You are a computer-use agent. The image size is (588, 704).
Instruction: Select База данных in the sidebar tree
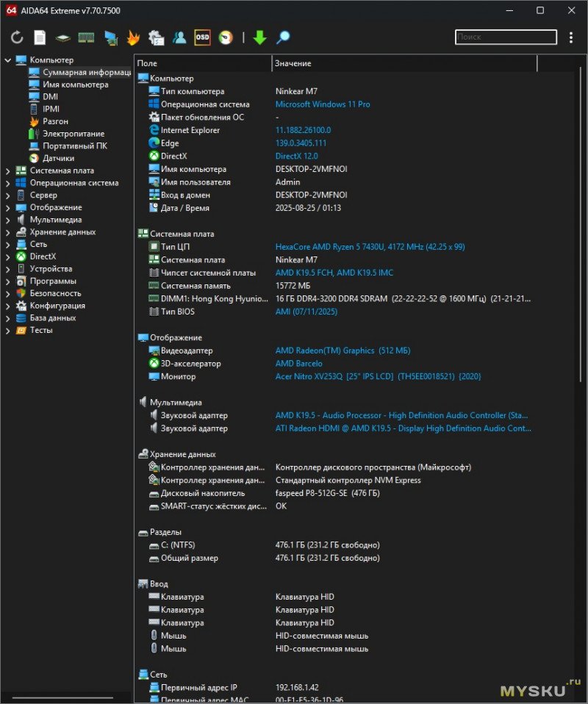[x=53, y=318]
